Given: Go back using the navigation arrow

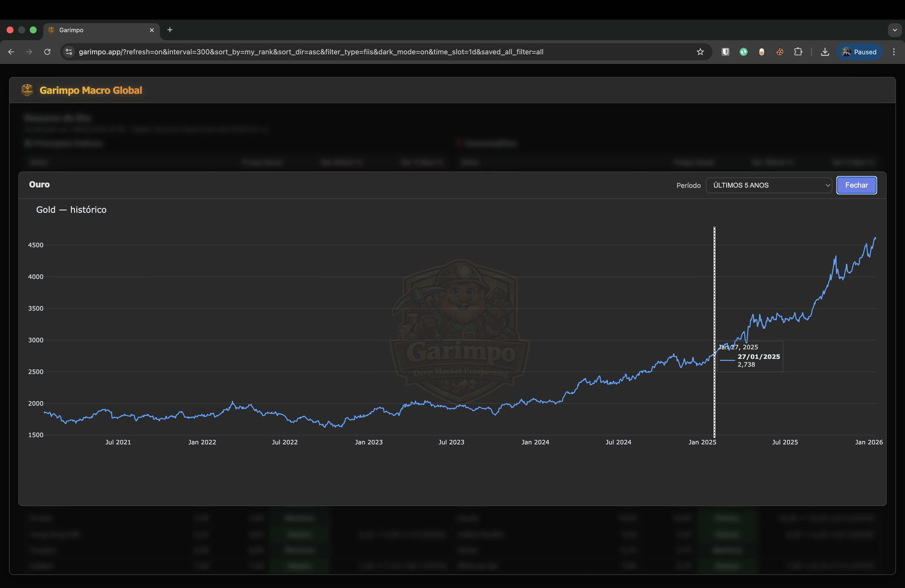Looking at the screenshot, I should (11, 52).
